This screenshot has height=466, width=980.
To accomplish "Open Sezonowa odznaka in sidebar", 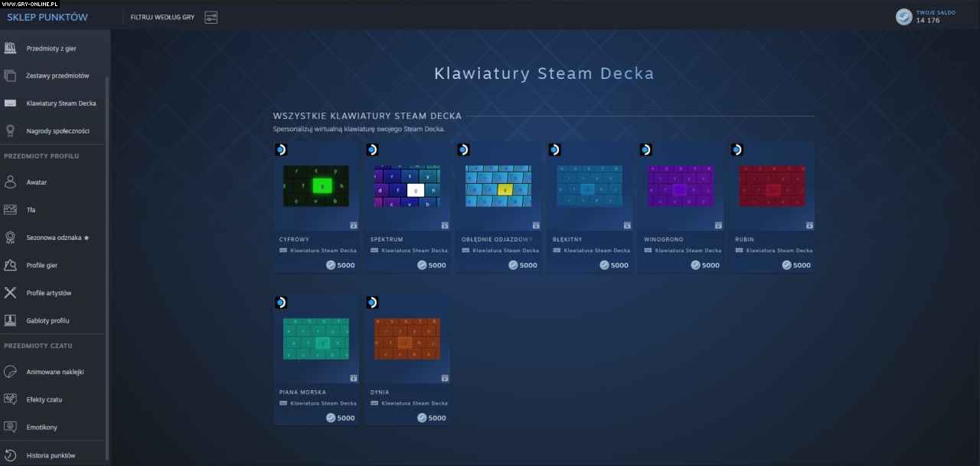I will pyautogui.click(x=57, y=238).
